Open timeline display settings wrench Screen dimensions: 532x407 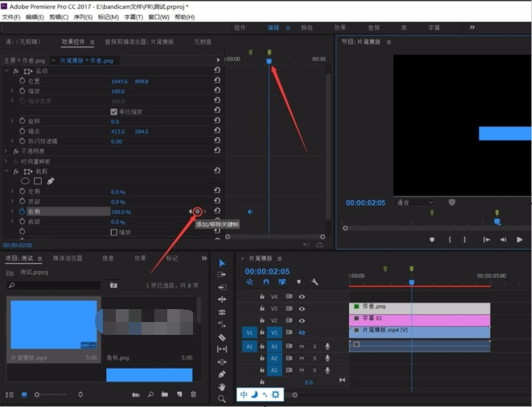[315, 282]
